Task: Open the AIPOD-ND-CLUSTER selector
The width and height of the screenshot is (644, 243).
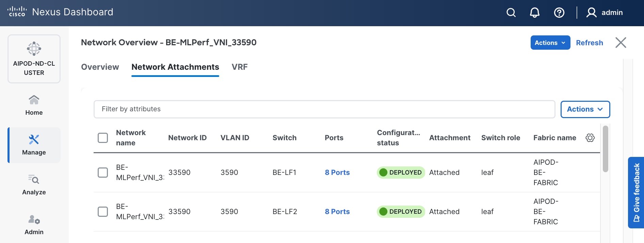Action: (34, 59)
